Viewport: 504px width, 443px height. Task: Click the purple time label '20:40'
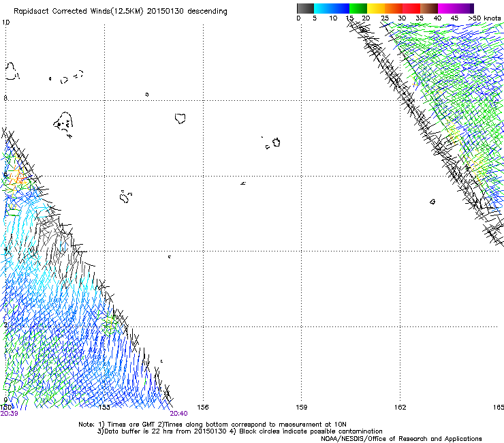coord(178,414)
